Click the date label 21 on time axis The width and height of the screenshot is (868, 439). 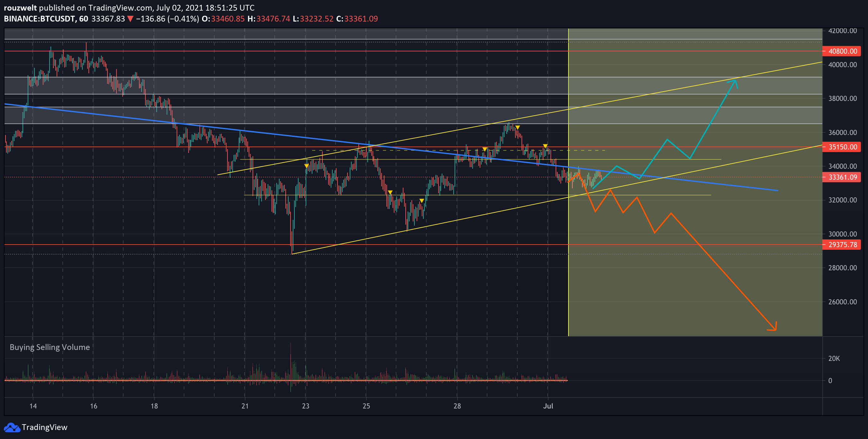point(245,406)
